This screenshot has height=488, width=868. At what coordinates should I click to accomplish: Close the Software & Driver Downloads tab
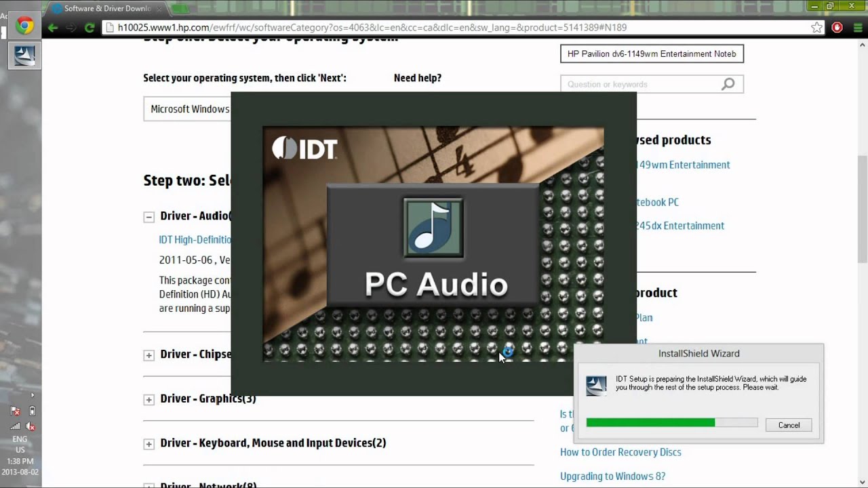tap(159, 9)
